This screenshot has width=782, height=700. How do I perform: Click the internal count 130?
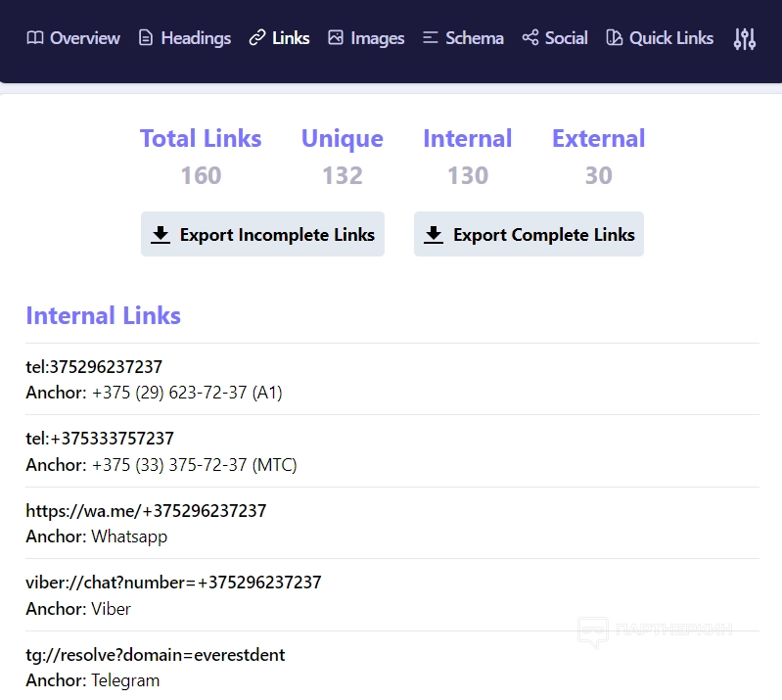coord(468,175)
